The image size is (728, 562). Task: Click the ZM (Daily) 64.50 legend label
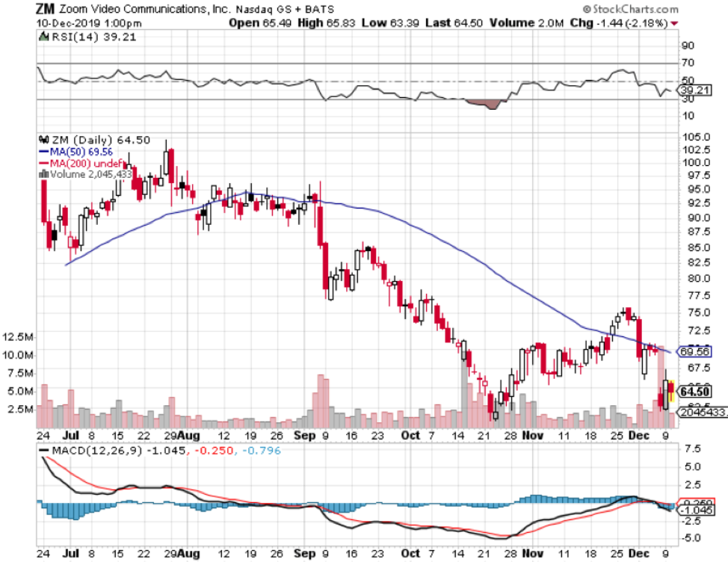tap(101, 140)
